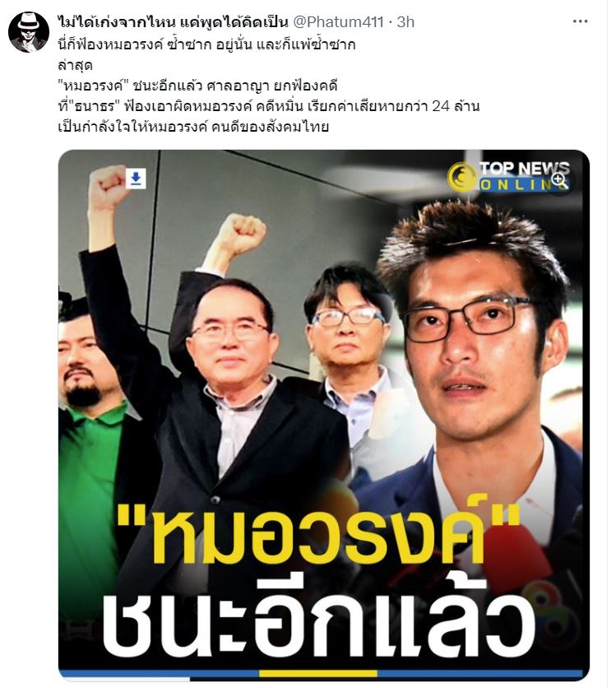Click the tweet text mentioning 24 ล้าน
Screen dimensions: 616x688
268,106
